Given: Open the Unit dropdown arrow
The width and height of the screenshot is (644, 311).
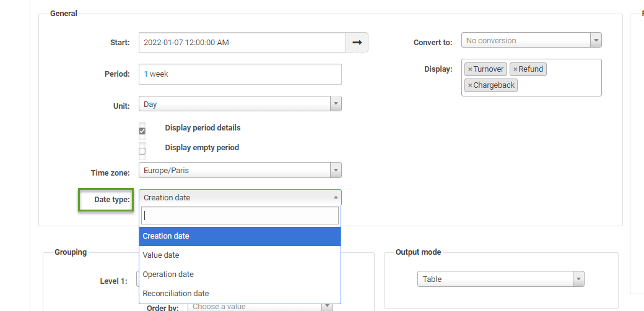Looking at the screenshot, I should click(336, 104).
